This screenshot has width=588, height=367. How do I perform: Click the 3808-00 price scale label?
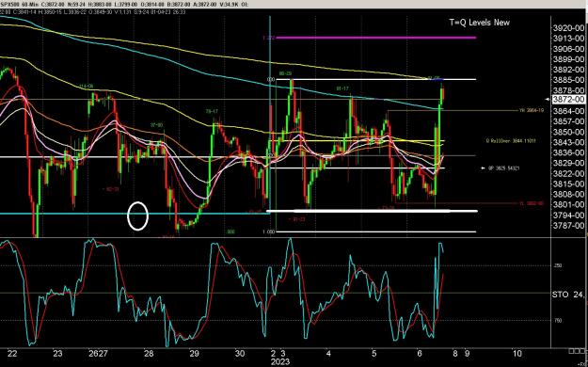(568, 195)
